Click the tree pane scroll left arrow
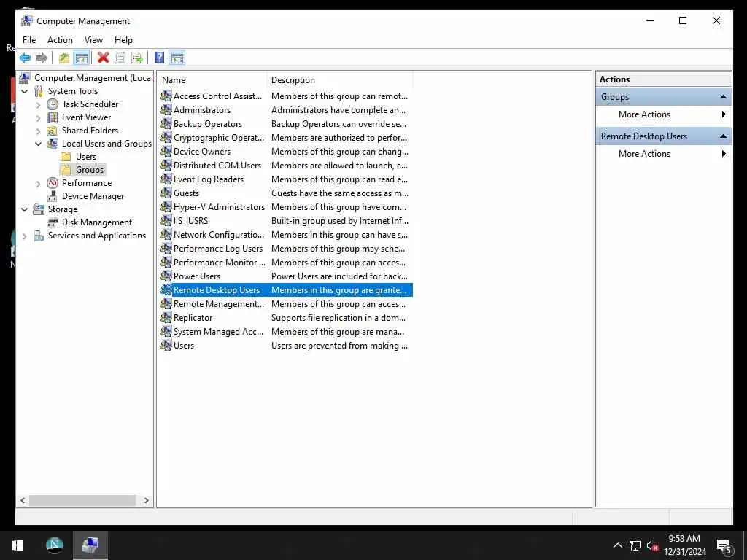This screenshot has height=560, width=747. tap(23, 500)
